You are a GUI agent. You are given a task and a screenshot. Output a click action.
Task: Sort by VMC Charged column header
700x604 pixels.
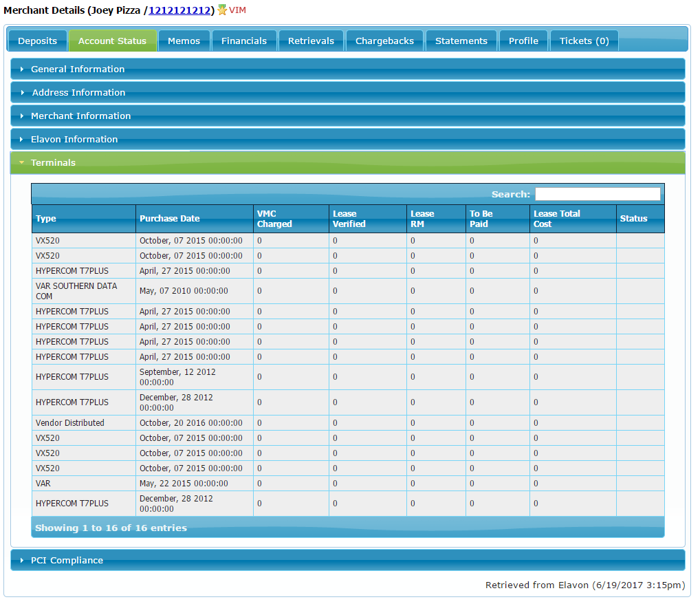tap(291, 219)
